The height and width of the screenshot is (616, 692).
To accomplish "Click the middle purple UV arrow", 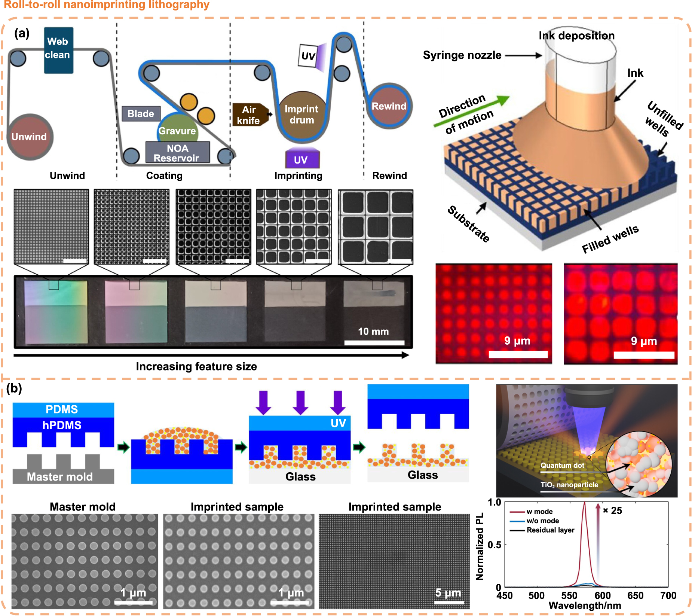I will coord(300,403).
